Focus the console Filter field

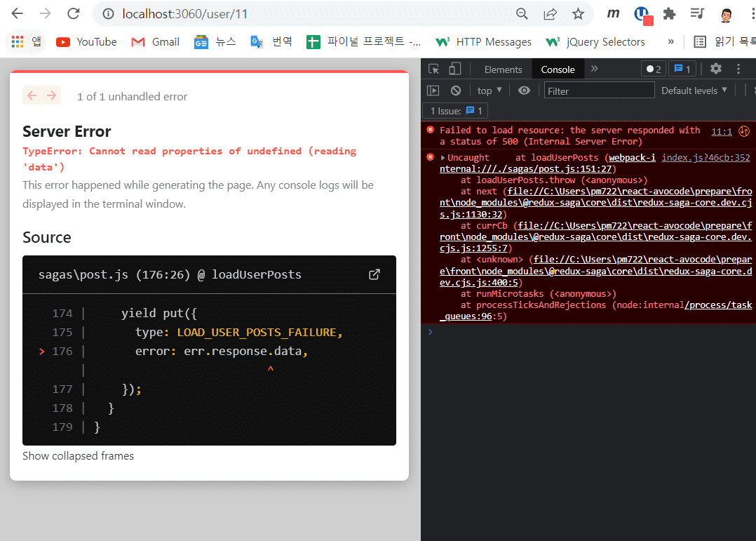(600, 91)
